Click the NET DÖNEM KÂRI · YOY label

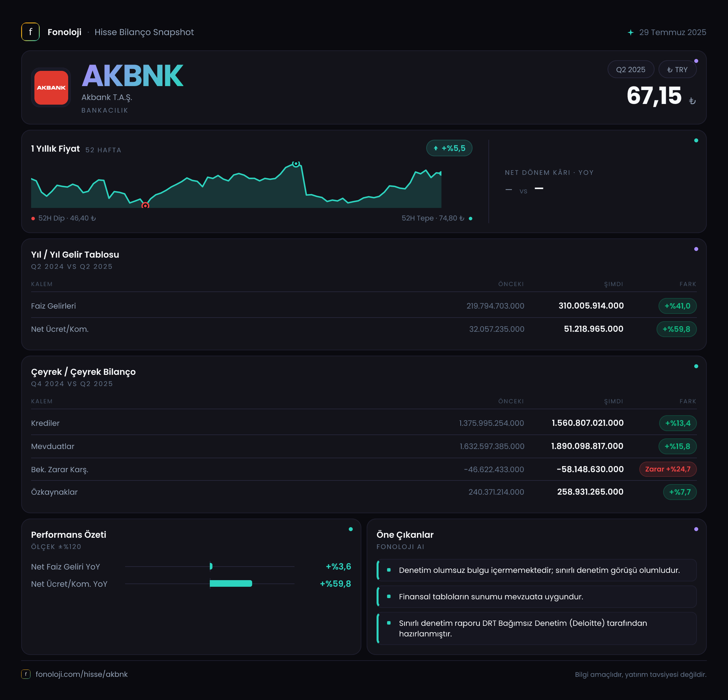549,173
